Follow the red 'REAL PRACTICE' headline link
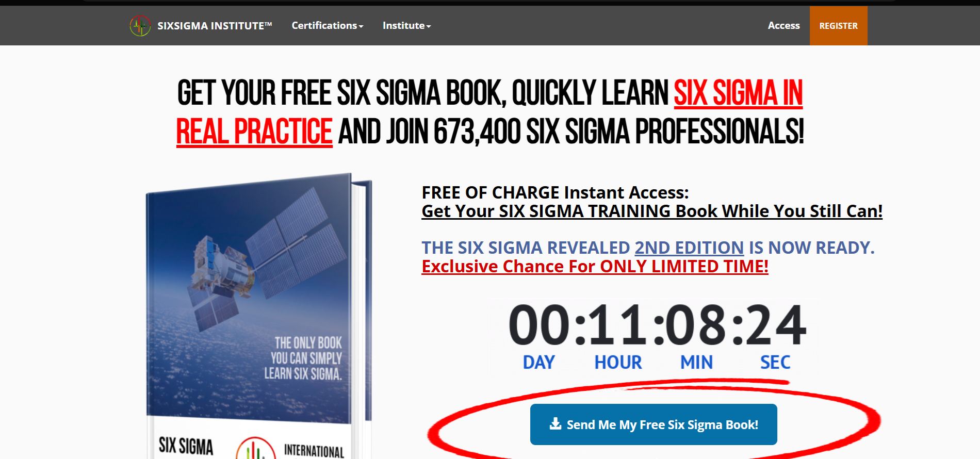 254,132
